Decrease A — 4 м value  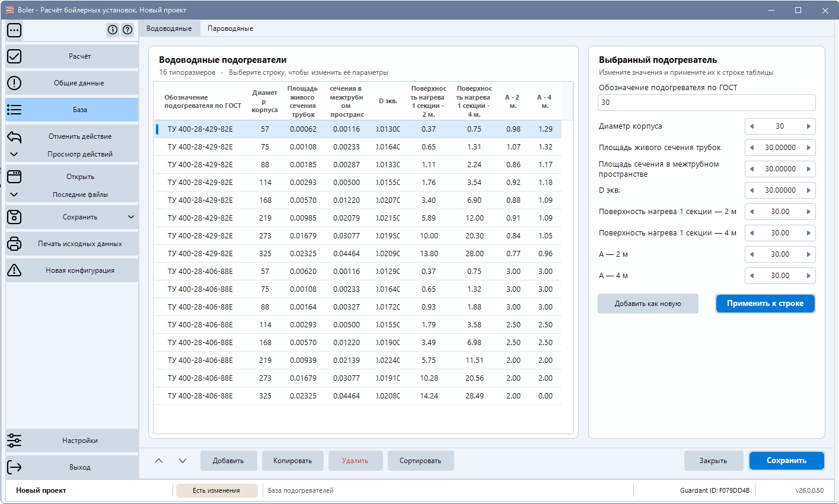point(752,276)
